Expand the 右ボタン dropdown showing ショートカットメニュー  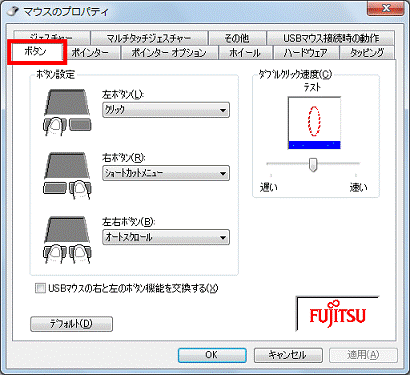(166, 173)
